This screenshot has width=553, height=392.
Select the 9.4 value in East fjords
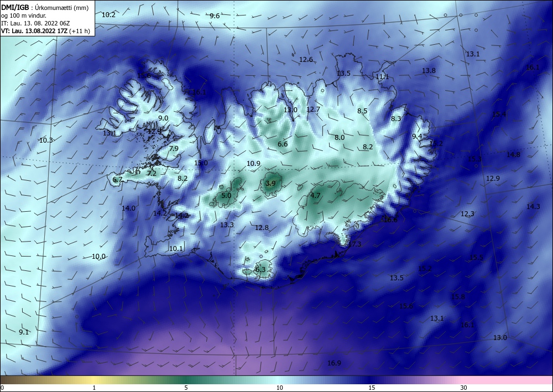417,136
